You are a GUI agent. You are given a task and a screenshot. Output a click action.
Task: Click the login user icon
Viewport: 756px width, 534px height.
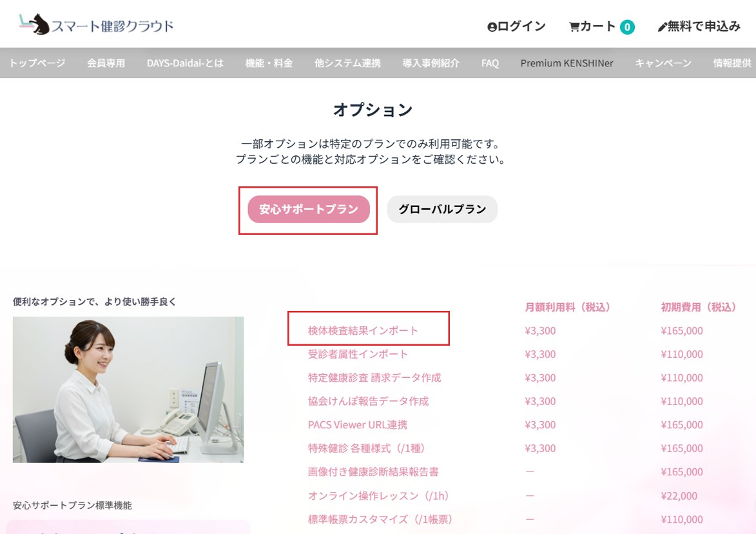(492, 27)
